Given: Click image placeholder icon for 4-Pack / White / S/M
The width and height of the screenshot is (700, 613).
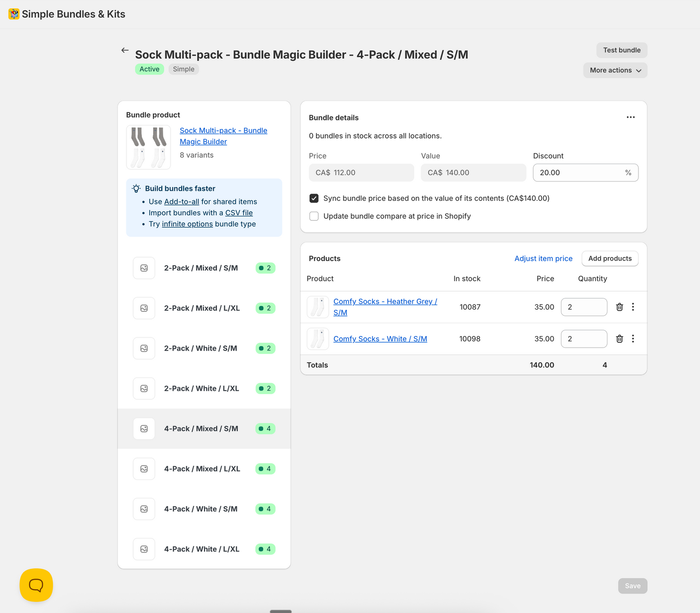Looking at the screenshot, I should coord(144,509).
